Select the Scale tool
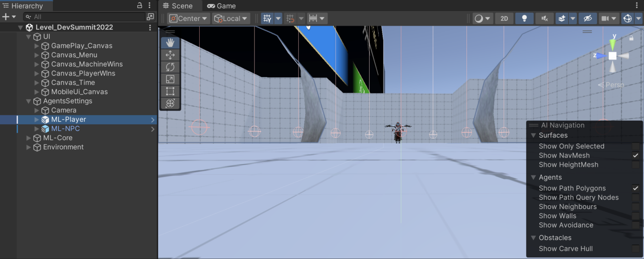Screen dimensions: 644x259 tap(170, 79)
